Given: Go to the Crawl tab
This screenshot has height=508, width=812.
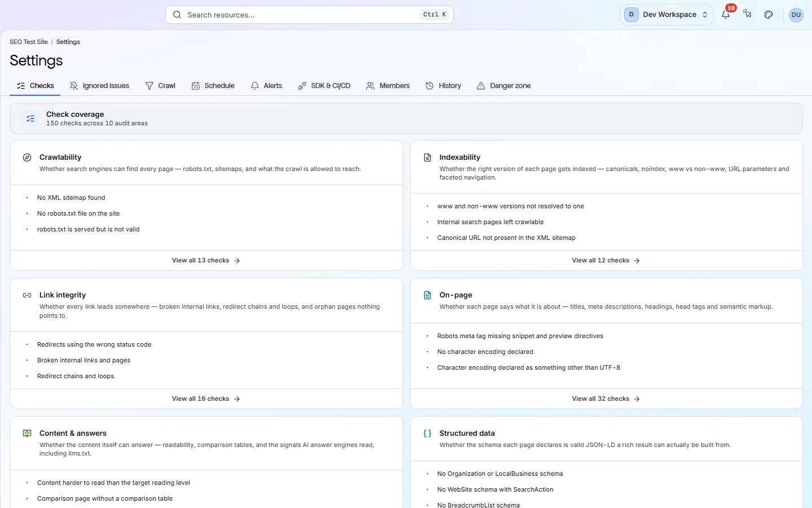Looking at the screenshot, I should 160,86.
